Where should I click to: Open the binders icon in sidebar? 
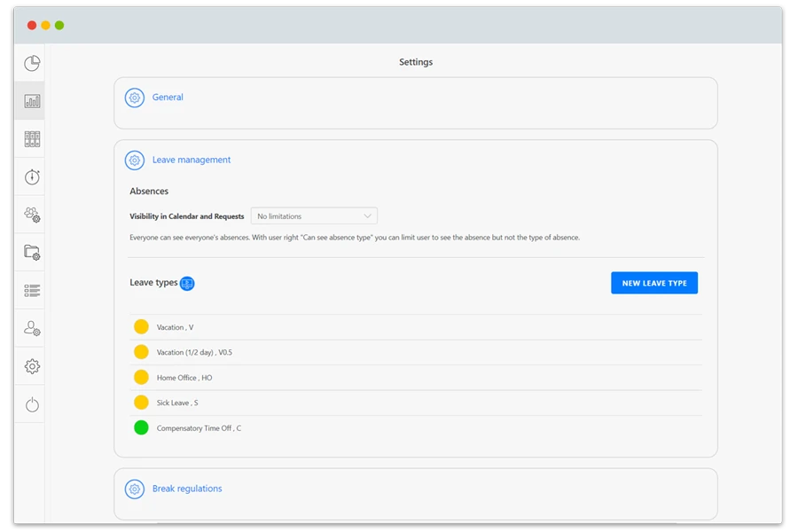[32, 139]
